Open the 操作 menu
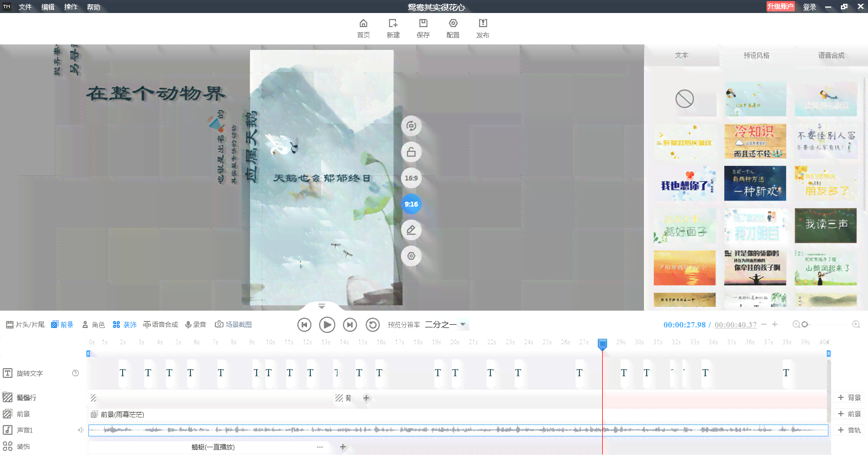This screenshot has height=457, width=868. click(71, 7)
